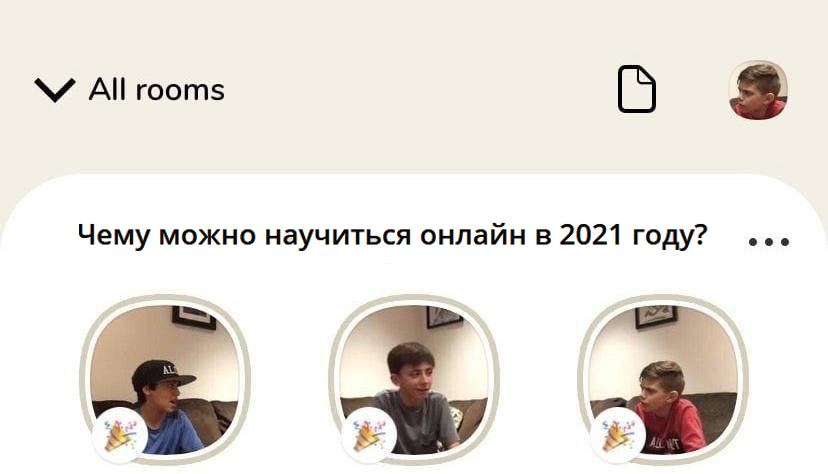The height and width of the screenshot is (474, 828).
Task: Open the three-dot room options menu
Action: click(x=769, y=242)
